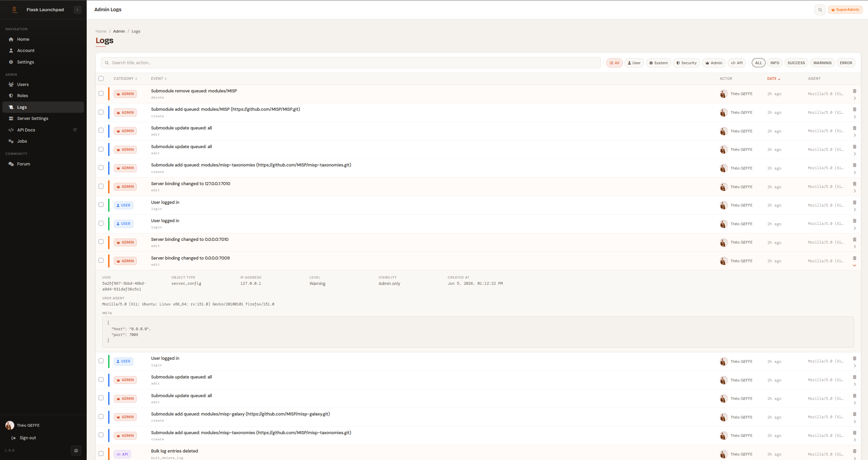Toggle the select-all checkbox in table header
Screen dimensions: 868x460
point(101,78)
